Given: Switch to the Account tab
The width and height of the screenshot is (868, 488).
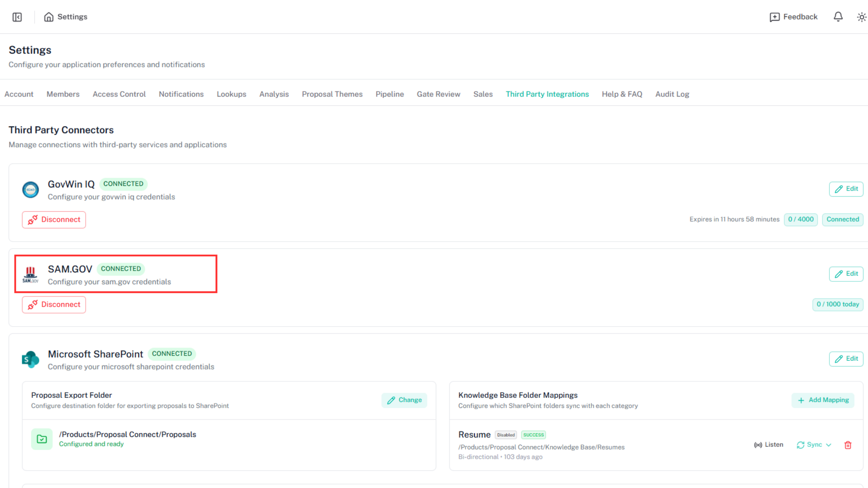Looking at the screenshot, I should pos(19,94).
